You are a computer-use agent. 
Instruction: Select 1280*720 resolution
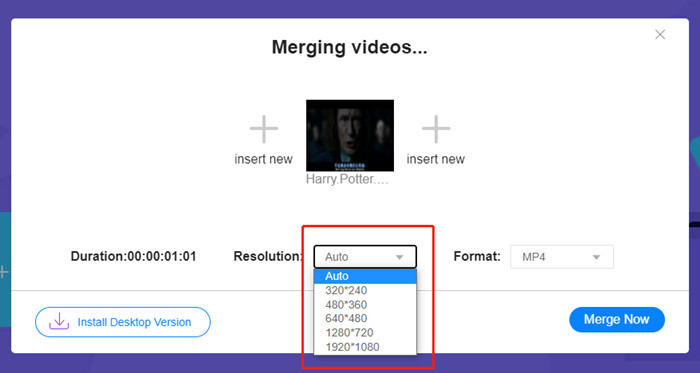(x=365, y=333)
